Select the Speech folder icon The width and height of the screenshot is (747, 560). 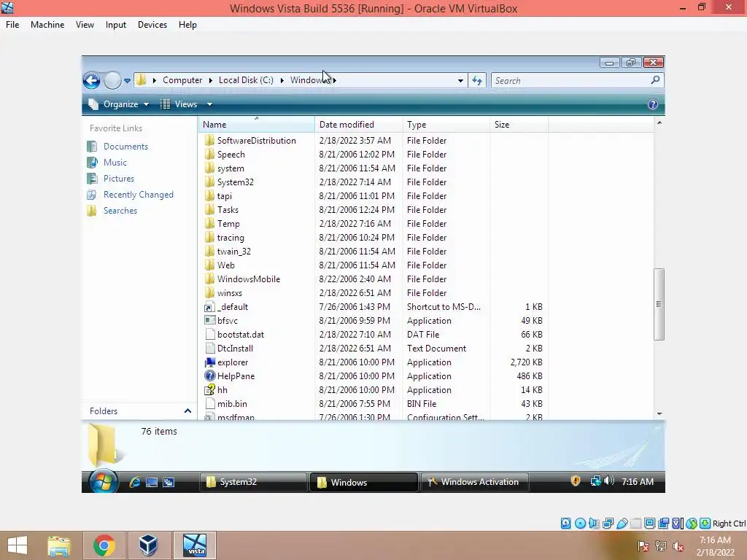pos(209,155)
